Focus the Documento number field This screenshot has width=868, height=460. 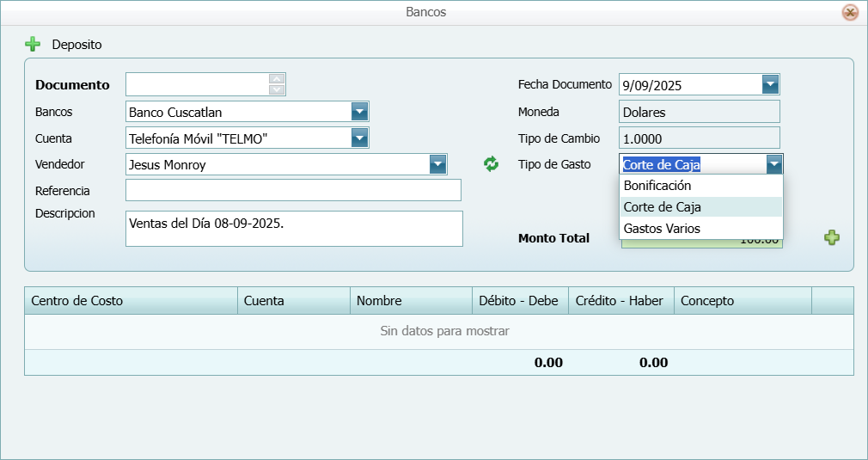point(198,84)
